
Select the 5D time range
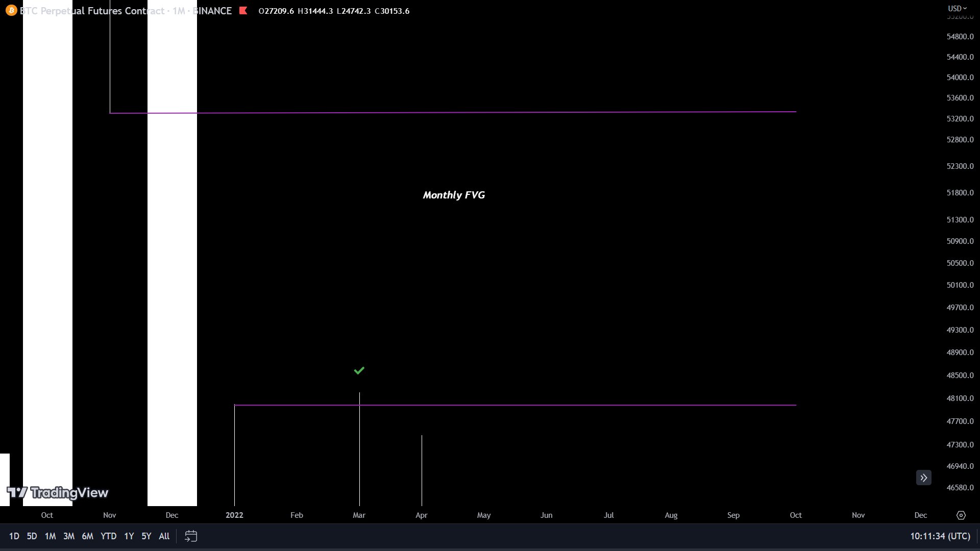(x=32, y=536)
